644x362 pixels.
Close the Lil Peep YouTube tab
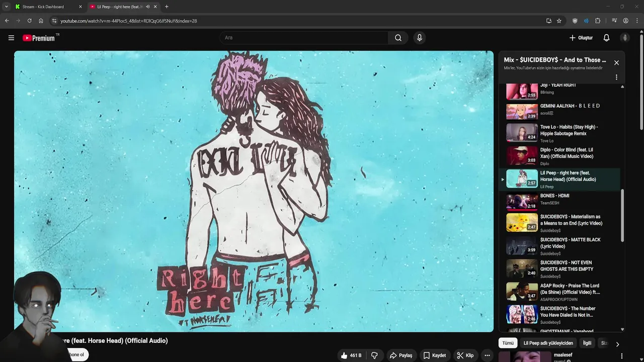click(155, 7)
